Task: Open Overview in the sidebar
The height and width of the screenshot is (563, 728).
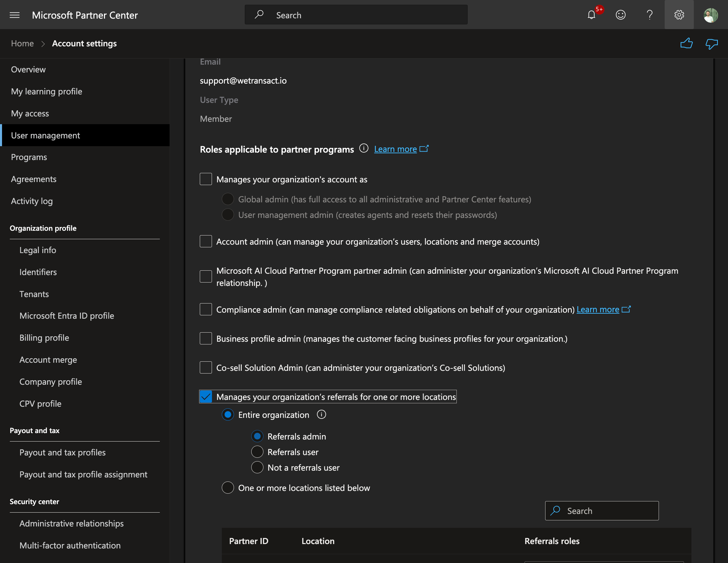Action: [85, 69]
